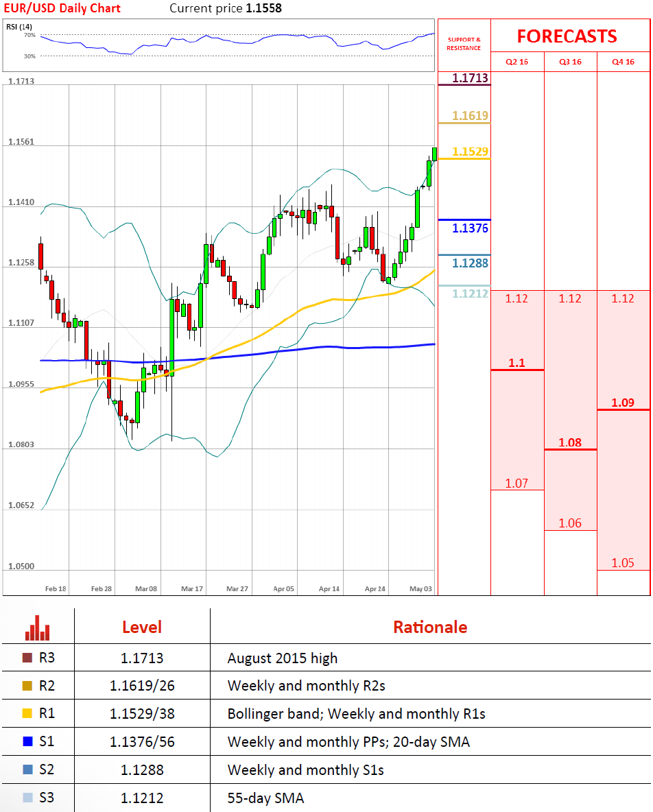The image size is (653, 812).
Task: Click the 1.1212 support level marker
Action: [x=471, y=294]
